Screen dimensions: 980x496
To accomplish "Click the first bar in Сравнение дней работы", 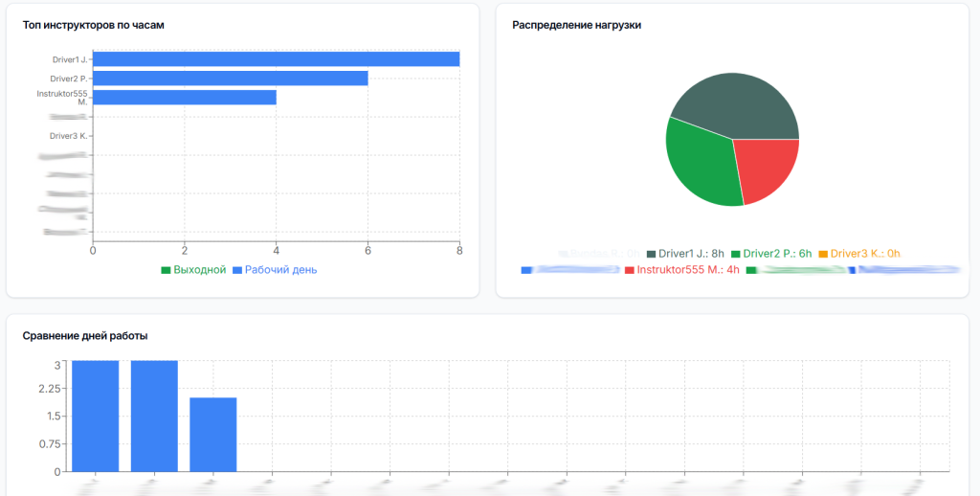I will tap(96, 417).
